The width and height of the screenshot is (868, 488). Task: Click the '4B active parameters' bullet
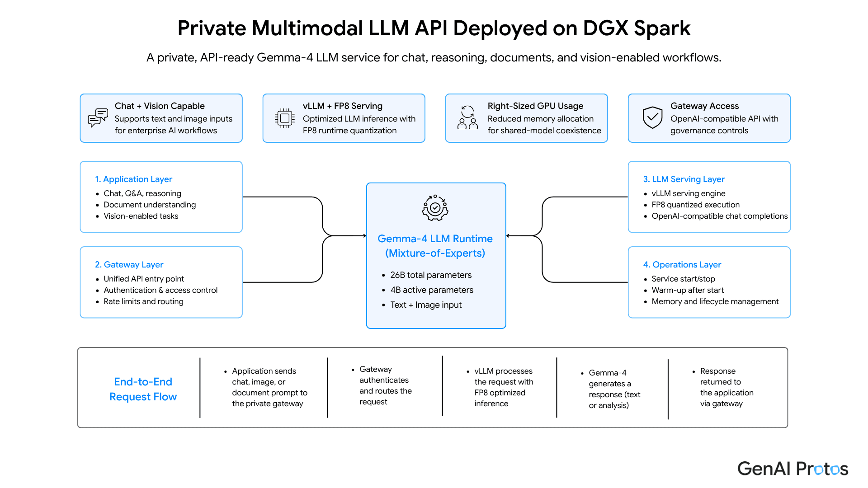click(x=432, y=290)
